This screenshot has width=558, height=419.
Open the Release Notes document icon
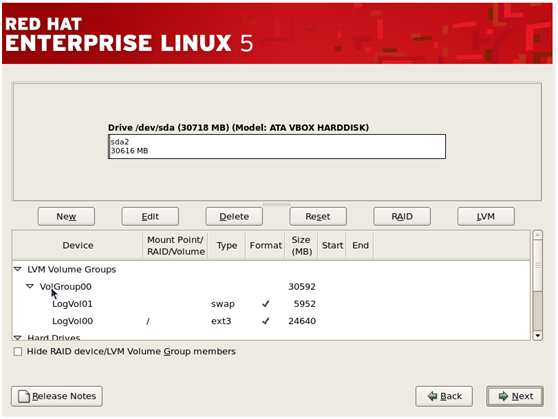[24, 396]
